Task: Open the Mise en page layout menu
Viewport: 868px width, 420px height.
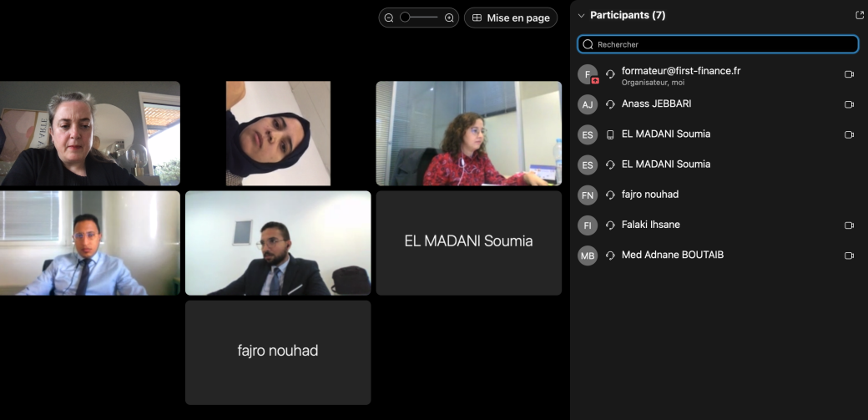Action: coord(511,18)
